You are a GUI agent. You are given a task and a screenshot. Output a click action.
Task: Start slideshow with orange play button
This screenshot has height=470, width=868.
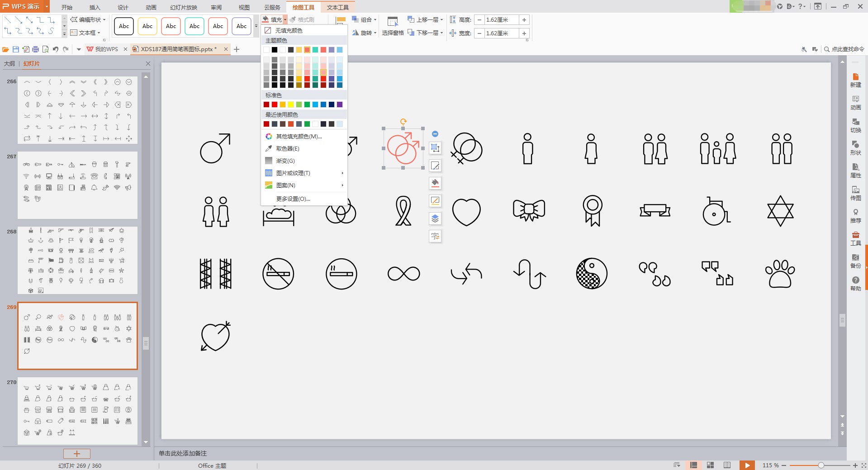[747, 465]
